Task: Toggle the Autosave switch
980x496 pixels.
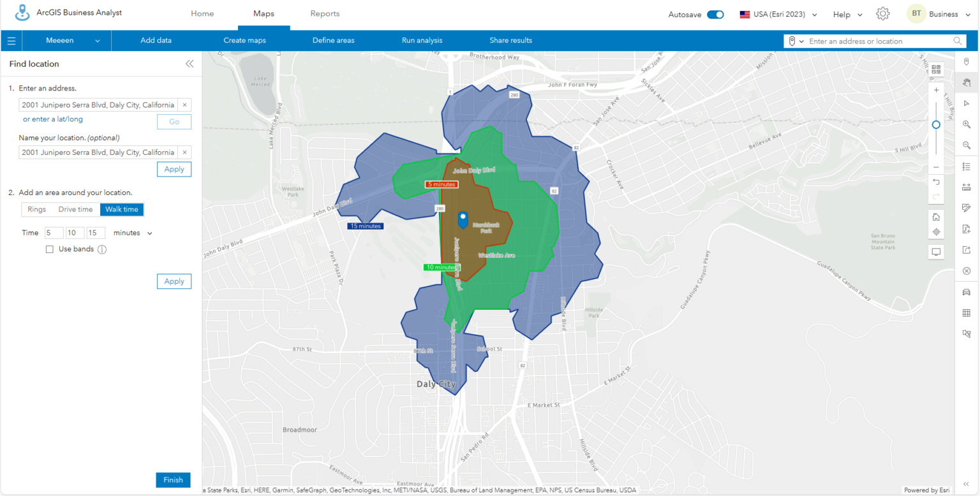Action: (x=715, y=15)
